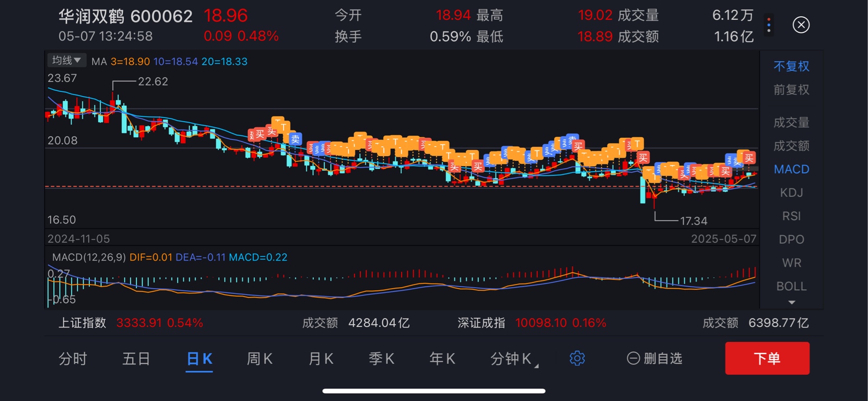Select 前复权 price adjustment mode
The width and height of the screenshot is (868, 401).
pyautogui.click(x=791, y=90)
